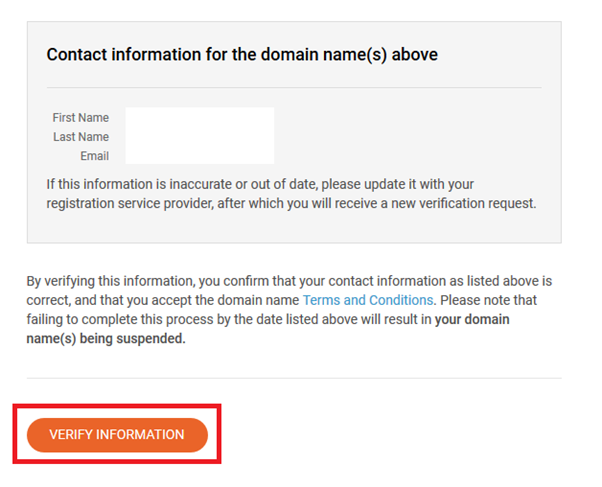Viewport: 602px width, 487px height.
Task: Select the Email label
Action: (x=94, y=156)
